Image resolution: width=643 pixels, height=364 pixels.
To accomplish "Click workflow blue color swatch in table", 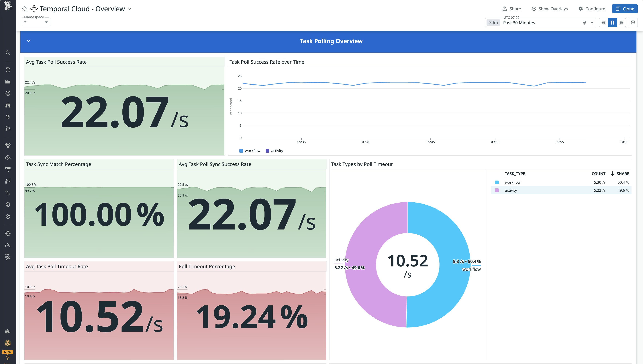I will [x=497, y=182].
